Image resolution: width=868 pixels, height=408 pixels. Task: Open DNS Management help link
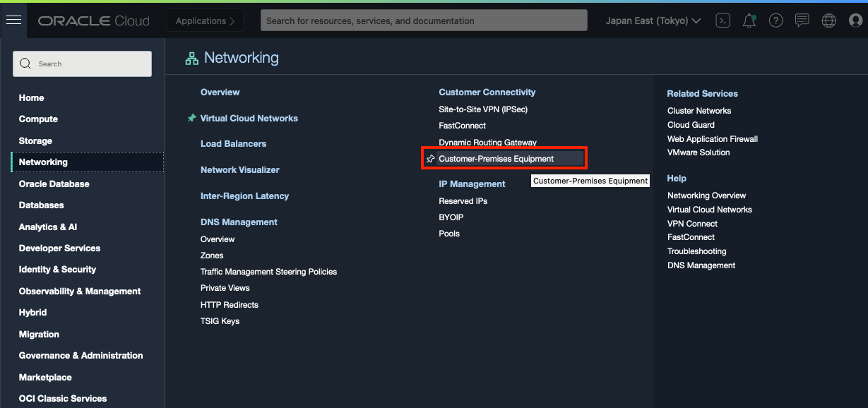coord(701,265)
